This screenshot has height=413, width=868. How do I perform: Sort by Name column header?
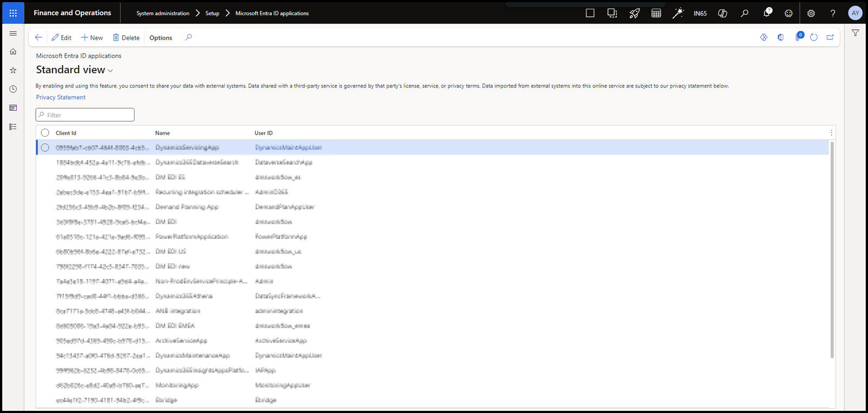pos(162,133)
